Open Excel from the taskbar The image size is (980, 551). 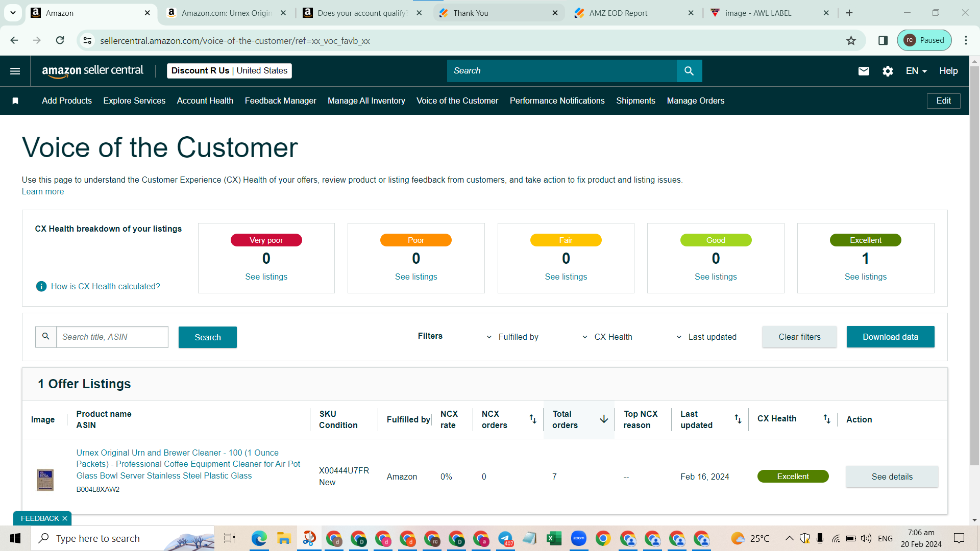[554, 538]
